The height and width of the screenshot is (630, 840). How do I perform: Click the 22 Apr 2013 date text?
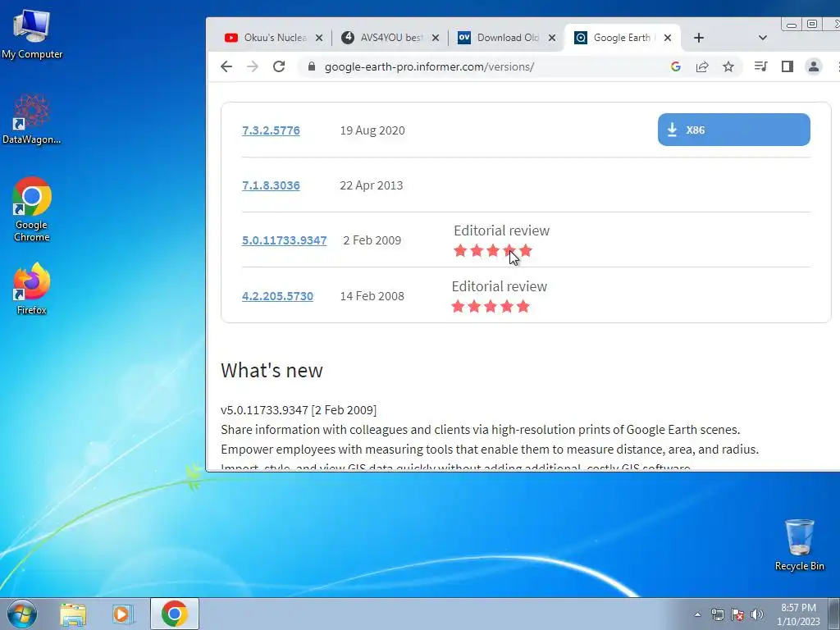pos(372,185)
